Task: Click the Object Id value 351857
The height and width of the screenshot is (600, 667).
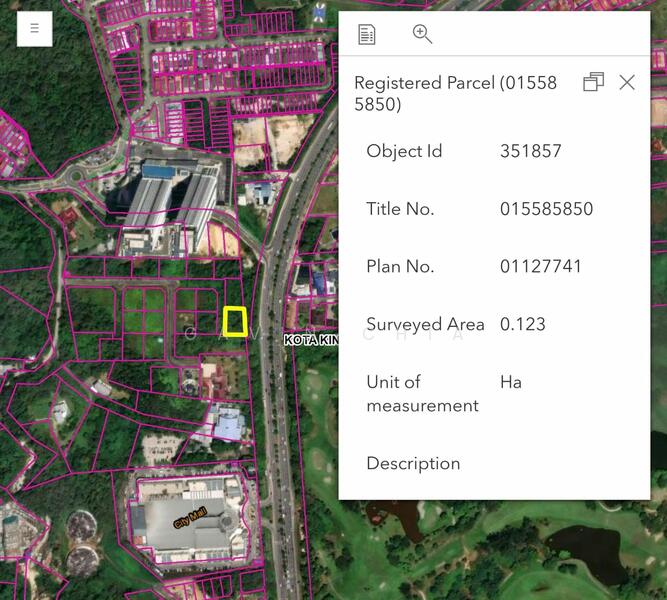Action: tap(530, 151)
